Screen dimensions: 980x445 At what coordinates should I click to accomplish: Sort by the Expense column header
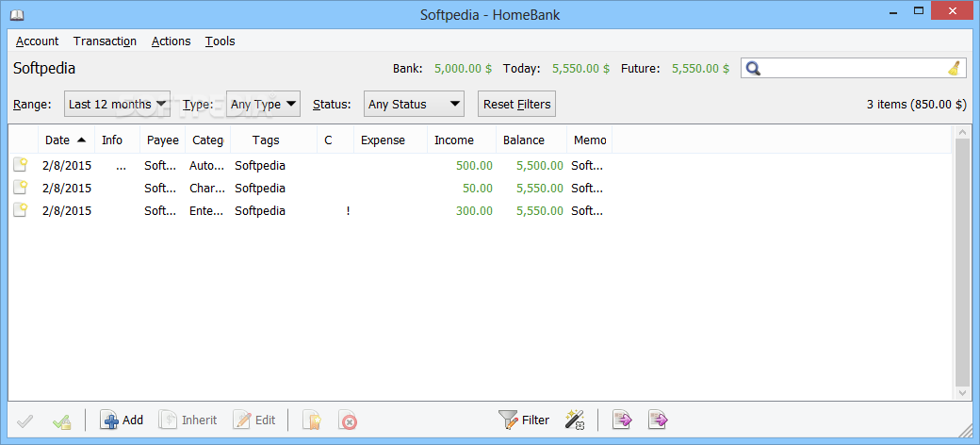(391, 140)
